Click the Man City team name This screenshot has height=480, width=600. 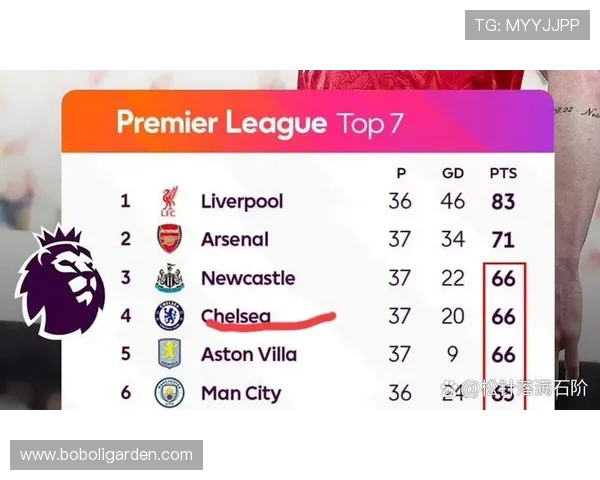click(x=241, y=393)
